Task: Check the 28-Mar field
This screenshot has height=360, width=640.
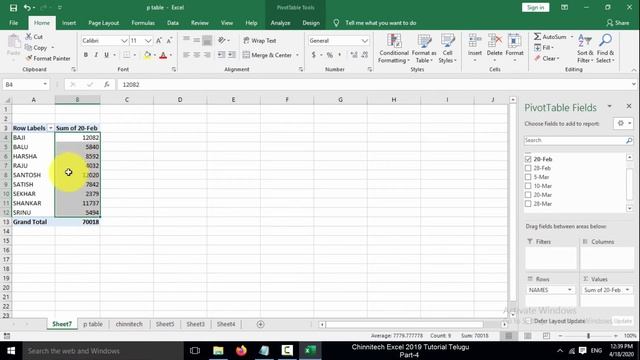Action: click(x=528, y=204)
